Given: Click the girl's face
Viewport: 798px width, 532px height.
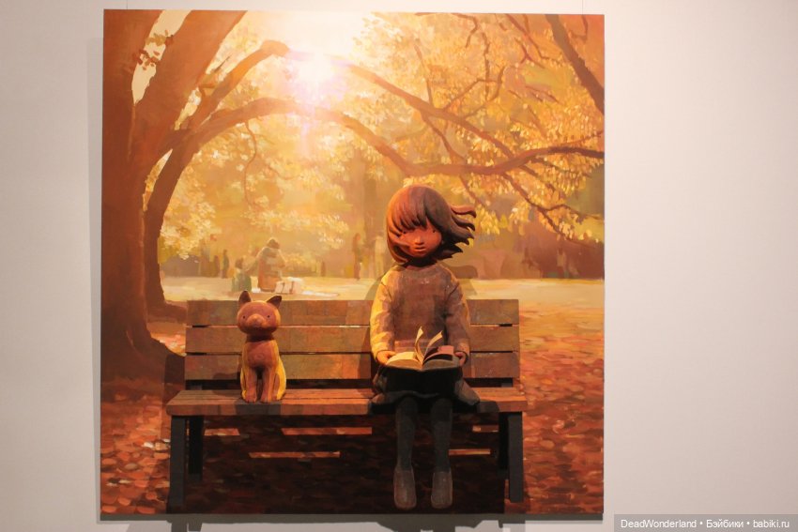Looking at the screenshot, I should point(425,241).
